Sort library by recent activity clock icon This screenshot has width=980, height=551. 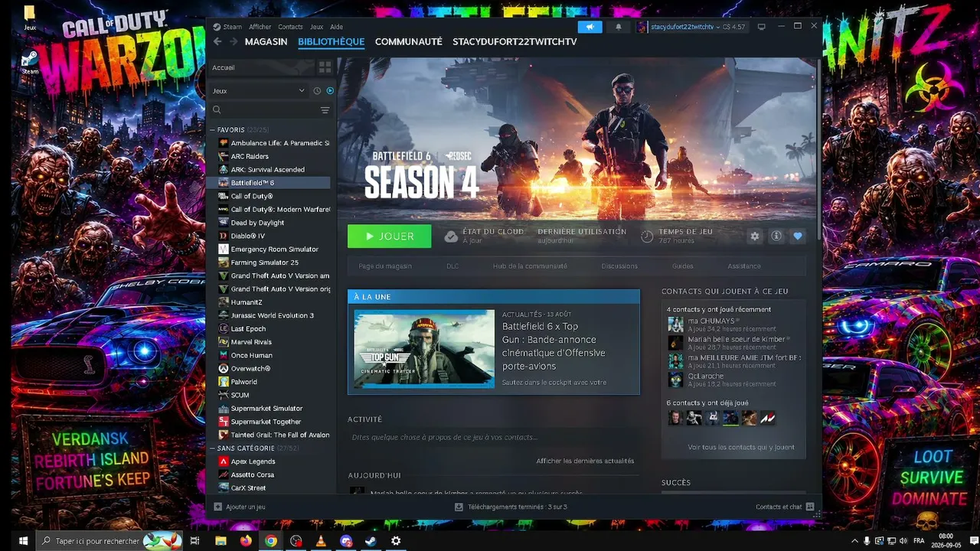(x=317, y=90)
